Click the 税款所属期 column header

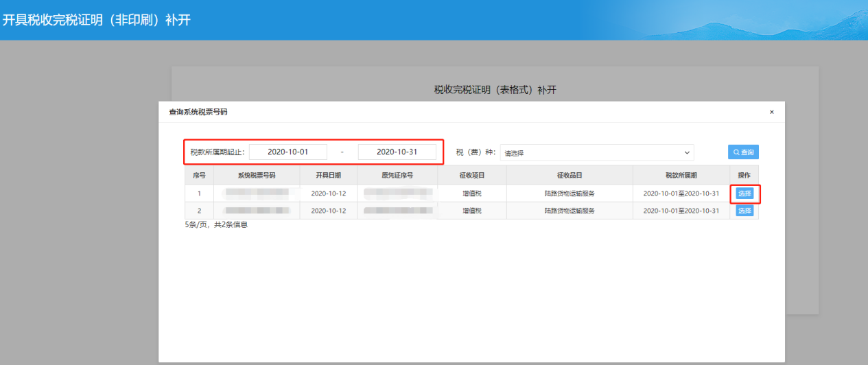(x=681, y=176)
